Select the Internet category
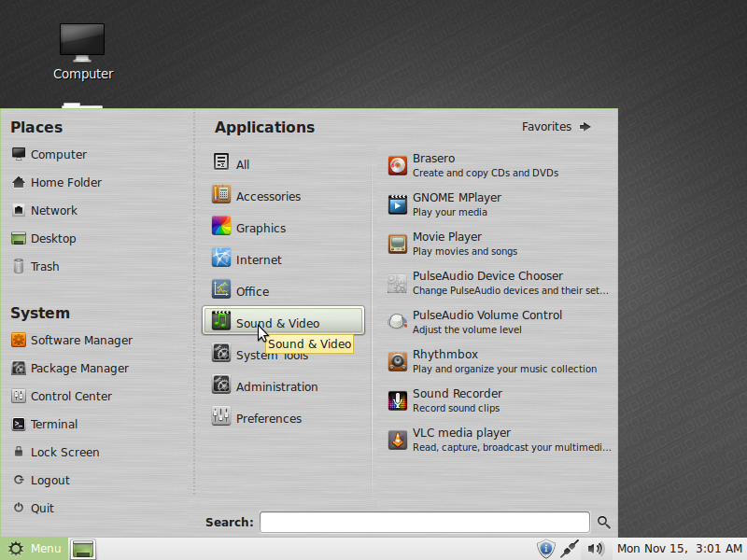Viewport: 747px width, 560px height. point(258,259)
